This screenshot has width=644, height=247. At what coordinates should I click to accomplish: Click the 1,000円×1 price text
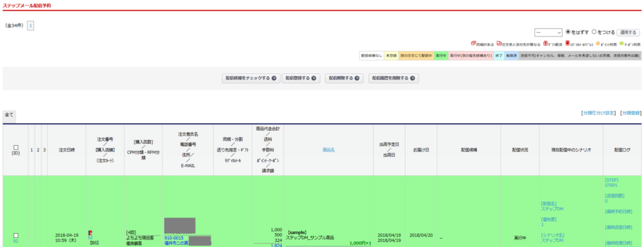point(360,243)
